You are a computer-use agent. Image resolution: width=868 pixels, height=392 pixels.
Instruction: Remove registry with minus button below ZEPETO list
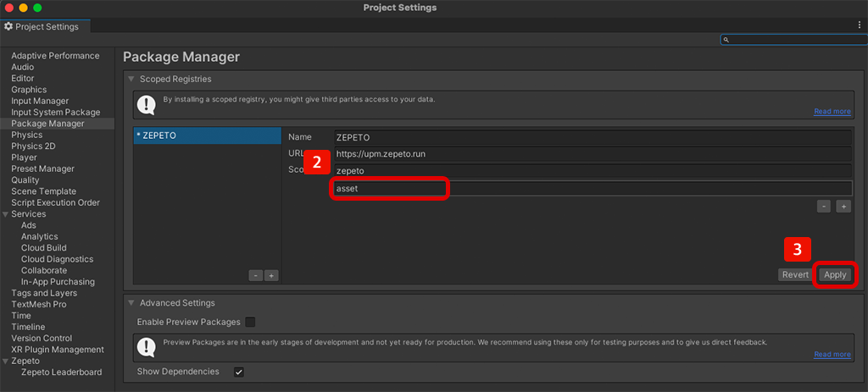255,275
